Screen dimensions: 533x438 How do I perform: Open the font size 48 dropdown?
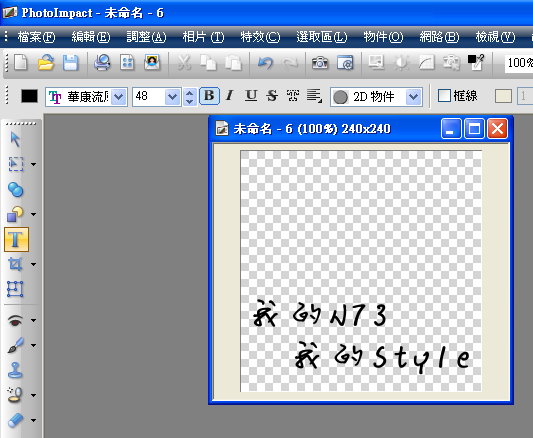click(x=172, y=97)
